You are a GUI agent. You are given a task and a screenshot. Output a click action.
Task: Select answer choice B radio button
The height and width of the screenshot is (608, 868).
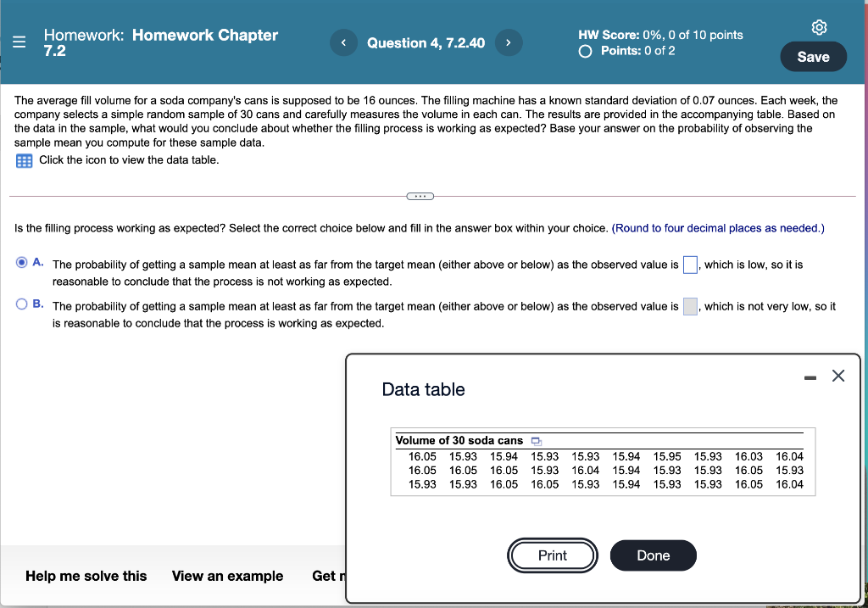(23, 302)
